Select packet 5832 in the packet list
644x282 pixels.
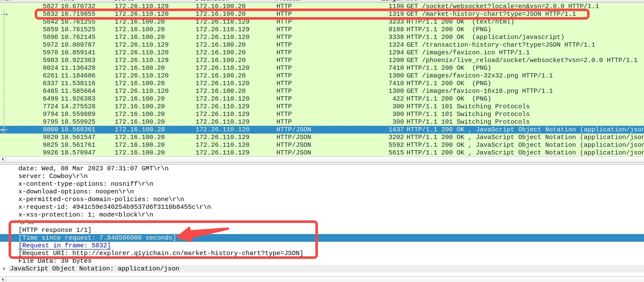tap(171, 14)
